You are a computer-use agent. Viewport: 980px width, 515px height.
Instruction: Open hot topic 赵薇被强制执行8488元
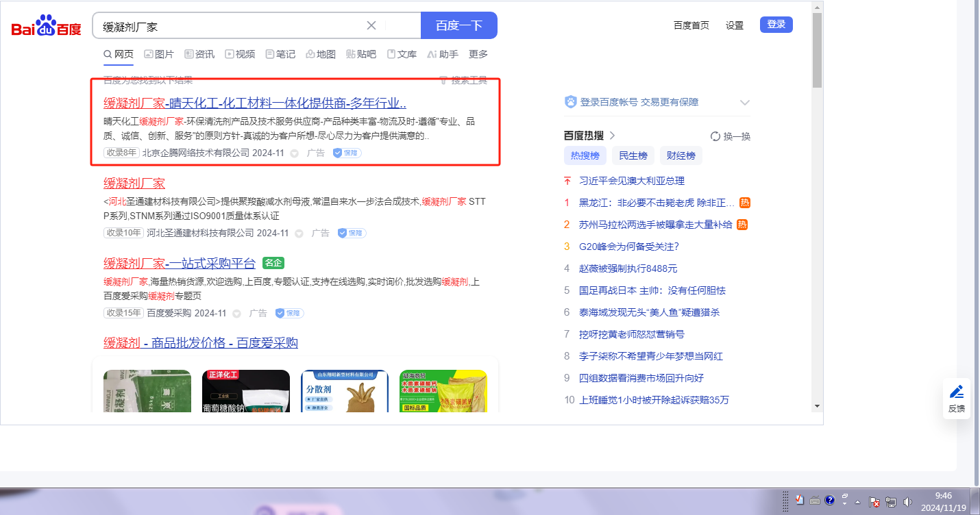coord(628,268)
